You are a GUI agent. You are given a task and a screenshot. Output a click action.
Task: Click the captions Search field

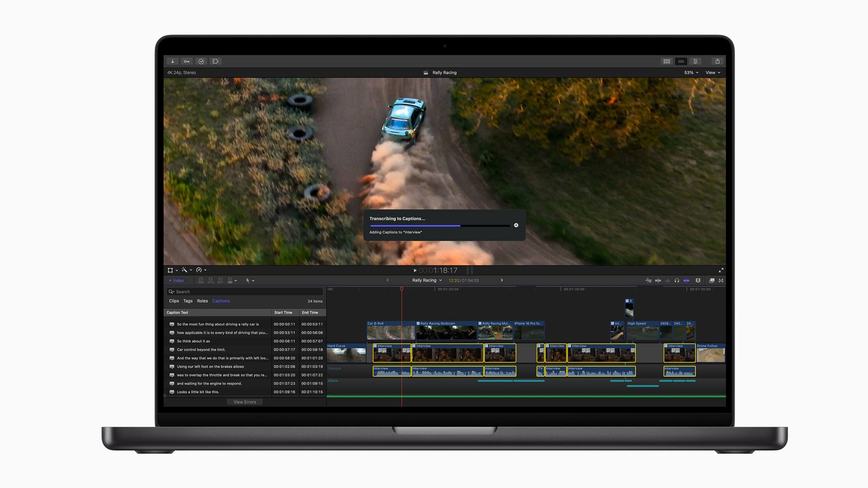click(x=244, y=292)
